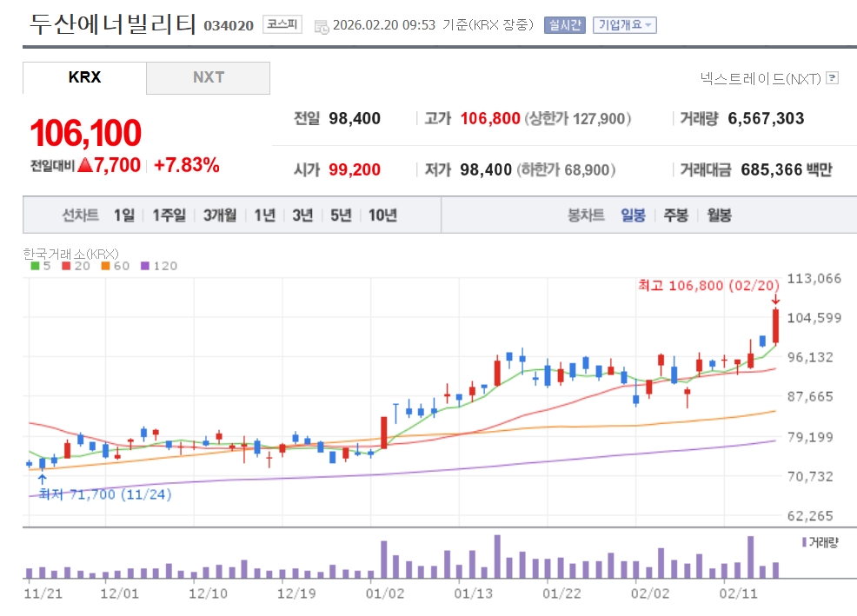The width and height of the screenshot is (857, 616).
Task: Click the blue arrow at 최저 71,700
Action: coord(42,477)
